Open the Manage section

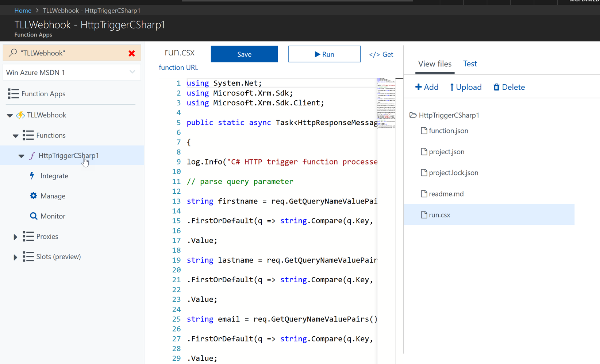pyautogui.click(x=53, y=196)
